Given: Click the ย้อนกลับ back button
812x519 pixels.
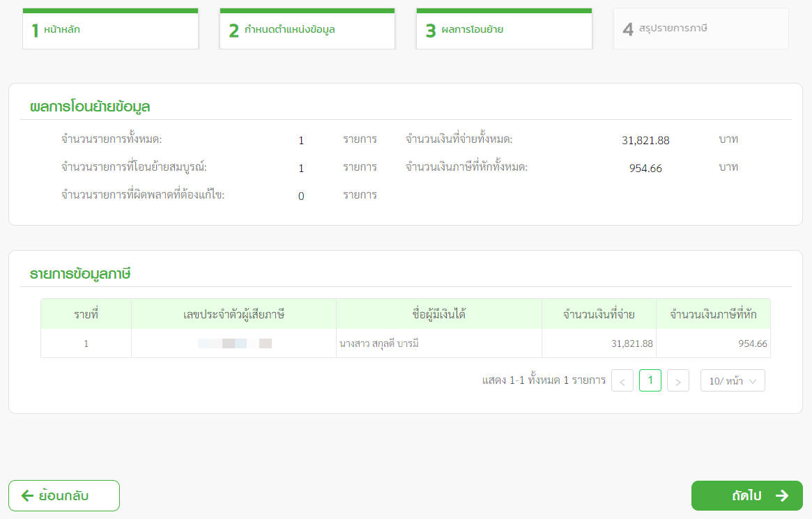Looking at the screenshot, I should 64,496.
